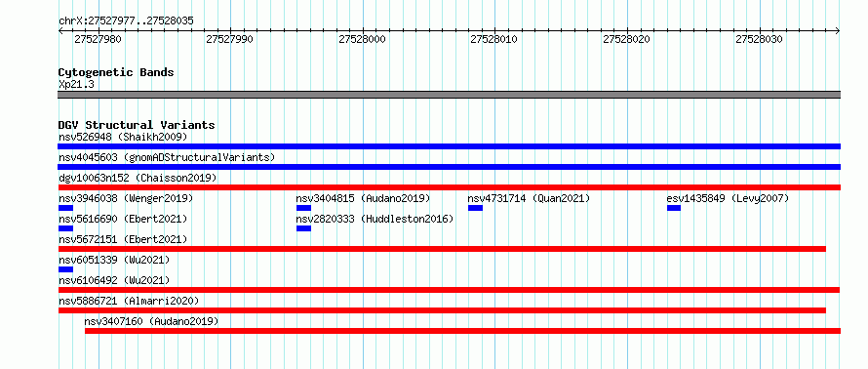The width and height of the screenshot is (868, 369).
Task: Open the nsv6051339 (Wu2021) label
Action: tap(114, 260)
